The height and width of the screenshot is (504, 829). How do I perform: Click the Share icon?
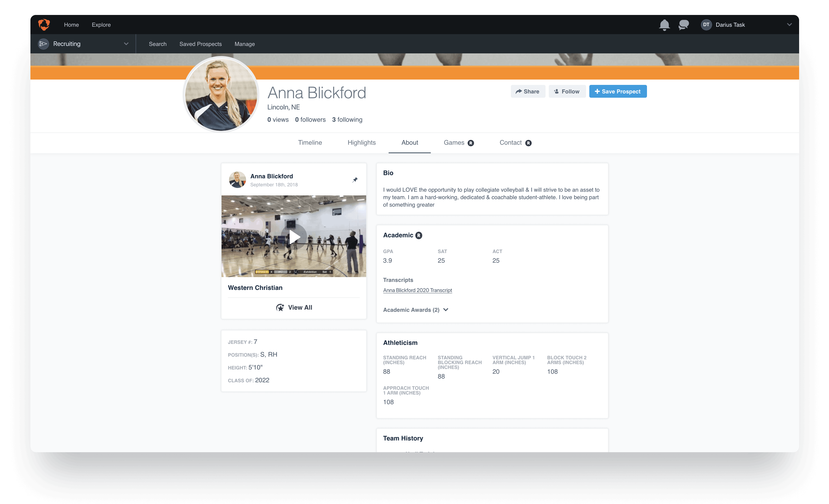click(x=519, y=91)
